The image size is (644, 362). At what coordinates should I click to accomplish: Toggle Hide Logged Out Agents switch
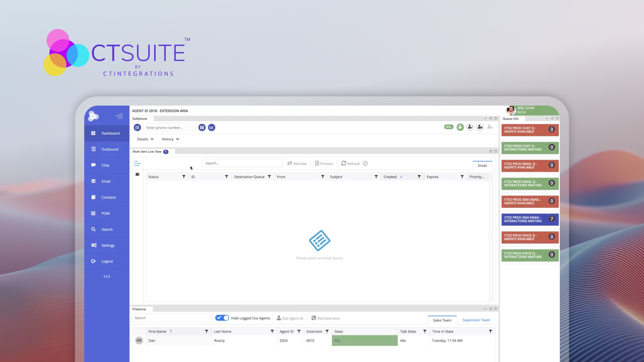(222, 318)
